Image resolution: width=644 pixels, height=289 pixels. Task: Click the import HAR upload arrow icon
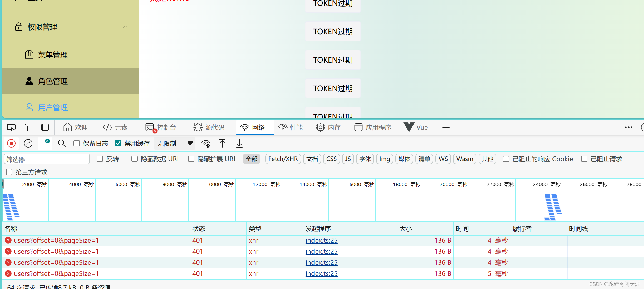[222, 144]
